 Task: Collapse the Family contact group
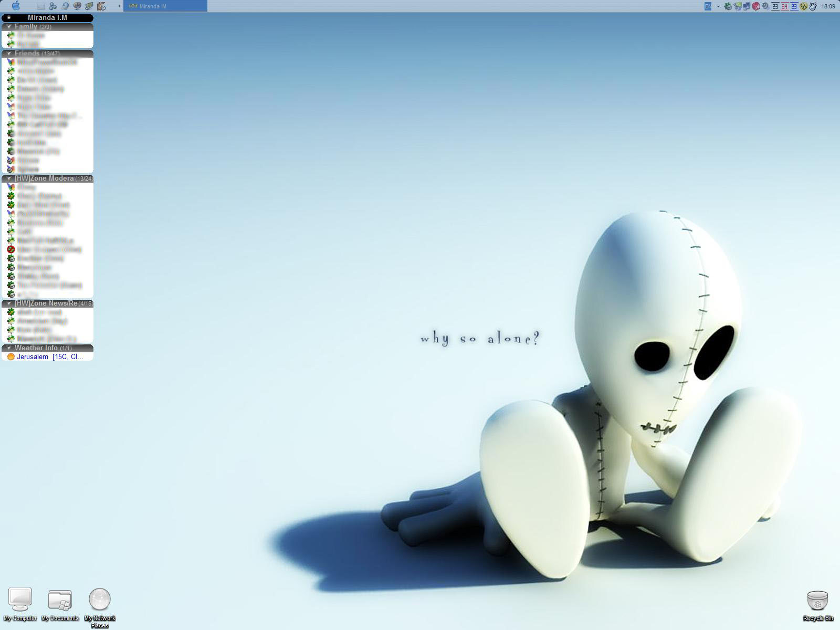click(9, 26)
